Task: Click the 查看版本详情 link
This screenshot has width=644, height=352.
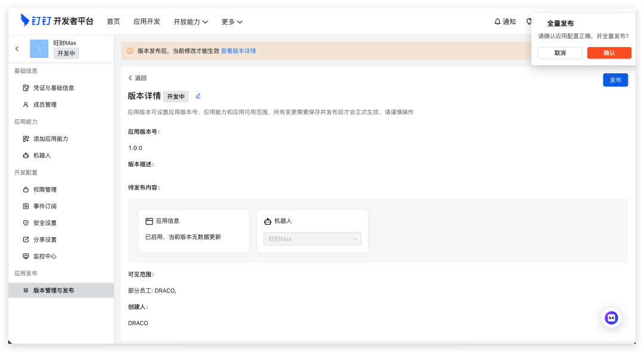Action: click(239, 51)
